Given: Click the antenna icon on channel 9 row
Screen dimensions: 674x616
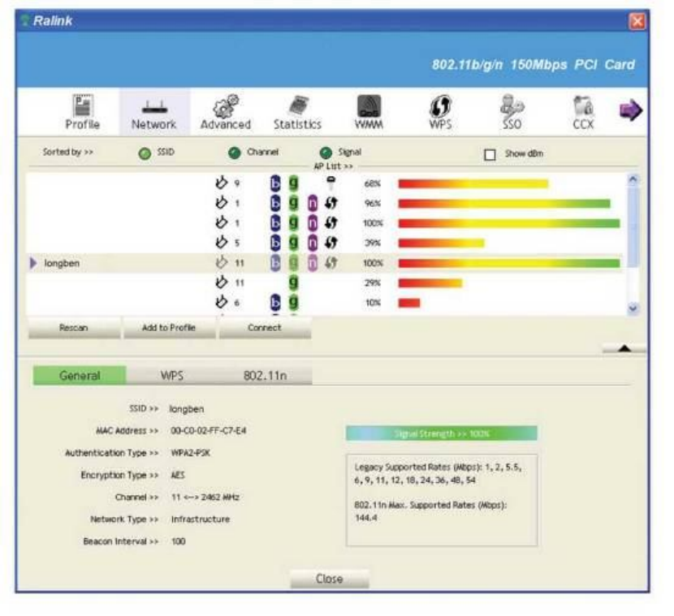Looking at the screenshot, I should click(x=221, y=183).
